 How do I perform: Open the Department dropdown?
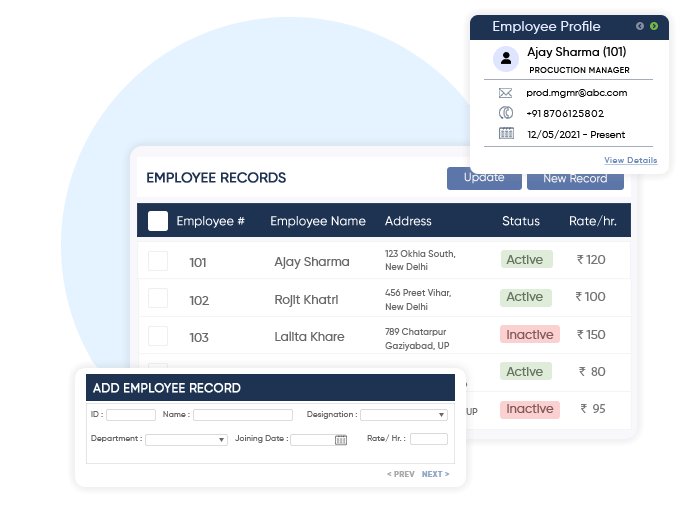[x=186, y=440]
